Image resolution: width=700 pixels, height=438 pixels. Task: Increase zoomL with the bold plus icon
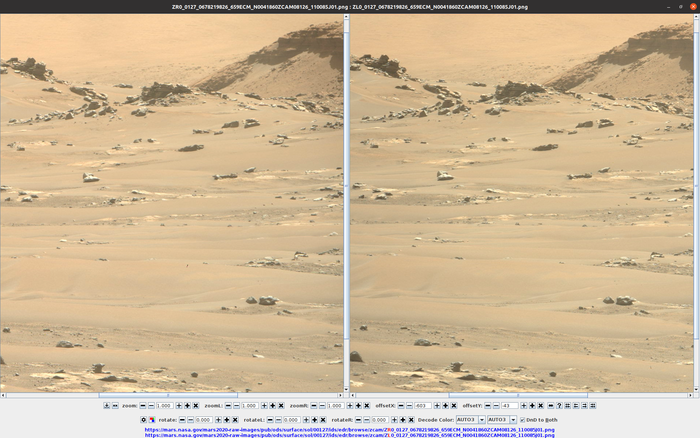tap(273, 406)
